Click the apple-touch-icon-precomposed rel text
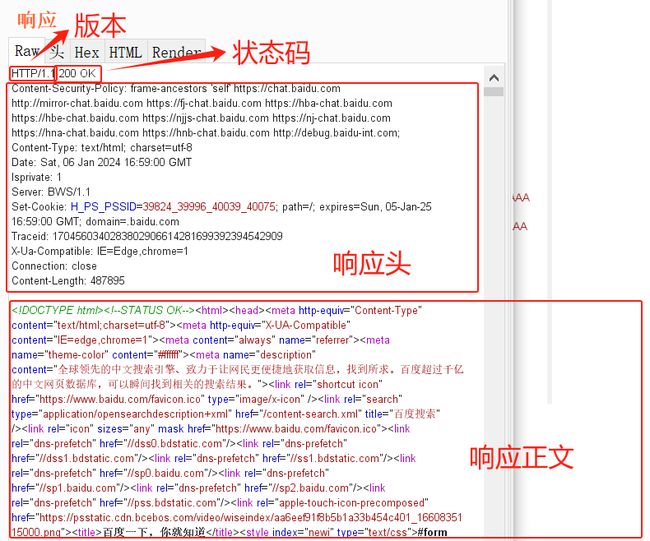This screenshot has height=541, width=650. 352,503
